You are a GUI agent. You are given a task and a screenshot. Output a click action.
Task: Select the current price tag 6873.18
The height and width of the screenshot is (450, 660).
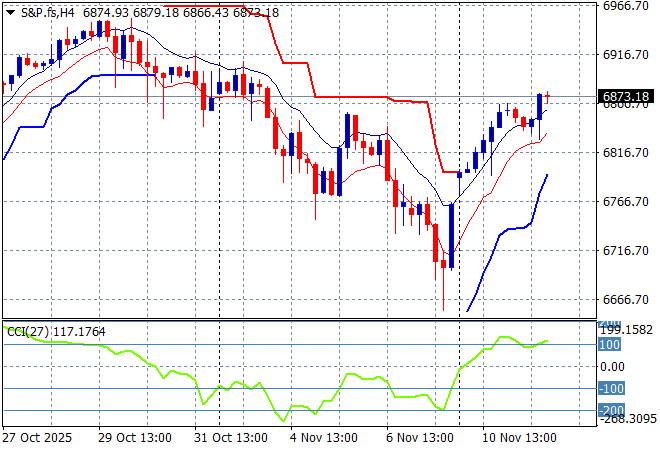coord(627,97)
